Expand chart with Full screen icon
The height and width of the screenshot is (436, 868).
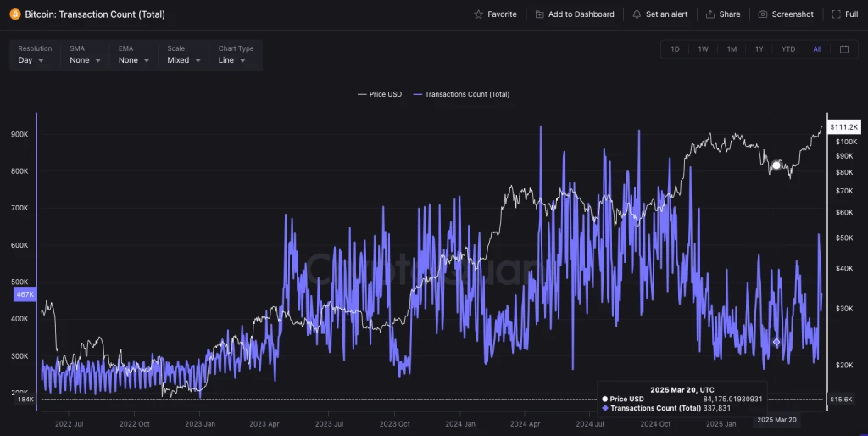point(837,14)
